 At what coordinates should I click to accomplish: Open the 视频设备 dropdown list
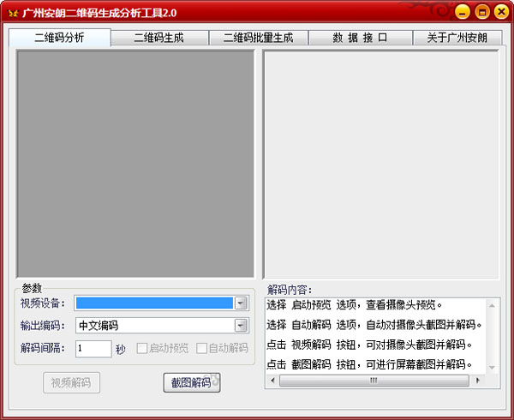point(241,303)
